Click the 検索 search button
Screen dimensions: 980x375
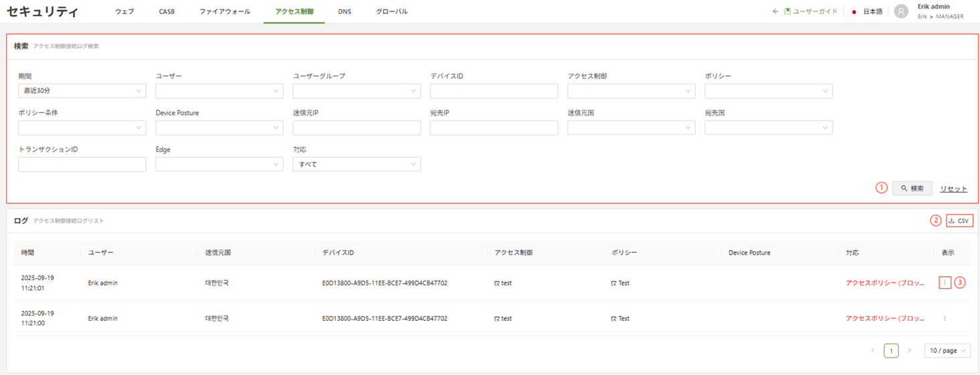tap(912, 189)
